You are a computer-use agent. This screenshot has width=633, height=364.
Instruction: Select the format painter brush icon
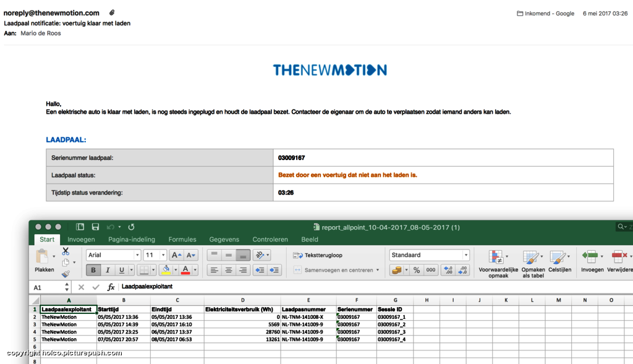[x=66, y=274]
